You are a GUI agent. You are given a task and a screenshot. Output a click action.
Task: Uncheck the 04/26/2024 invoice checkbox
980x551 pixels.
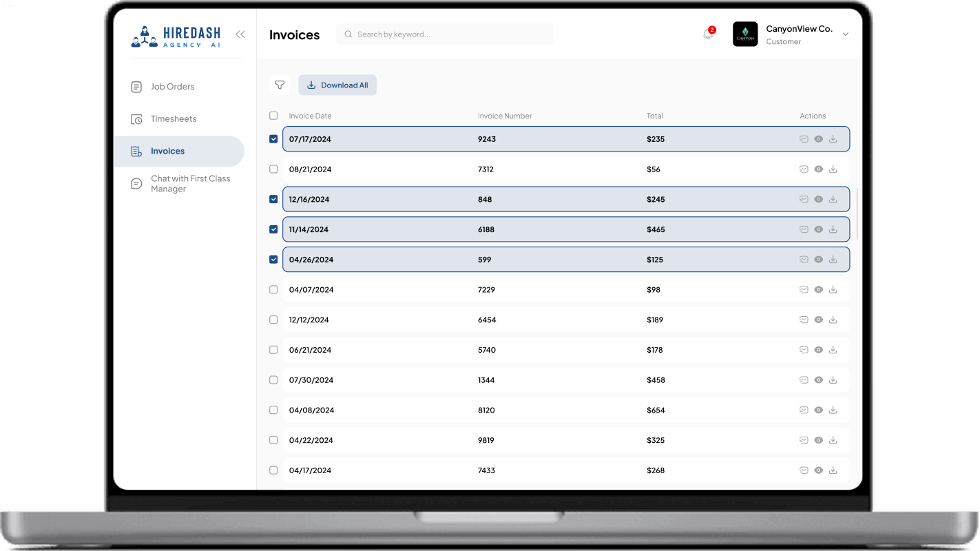273,260
